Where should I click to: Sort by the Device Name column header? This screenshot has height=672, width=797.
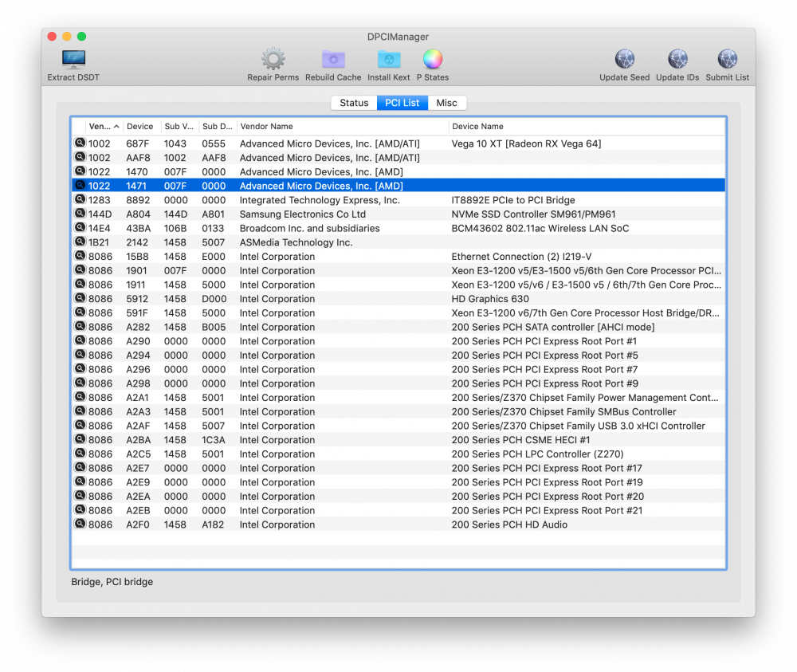pos(587,127)
